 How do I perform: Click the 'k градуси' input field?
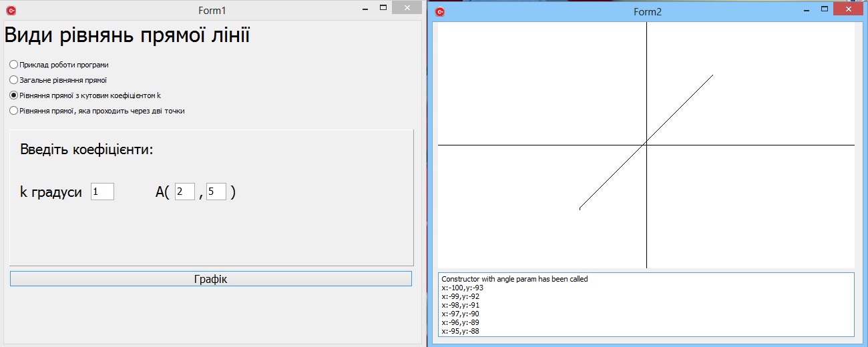(x=102, y=192)
